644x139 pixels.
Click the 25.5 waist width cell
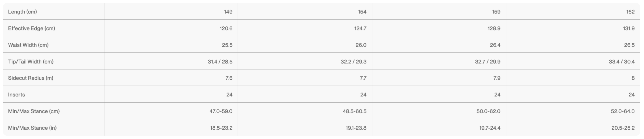point(227,45)
